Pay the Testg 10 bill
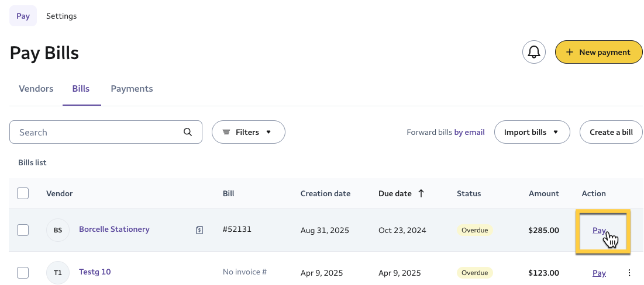The width and height of the screenshot is (644, 285). pos(599,273)
